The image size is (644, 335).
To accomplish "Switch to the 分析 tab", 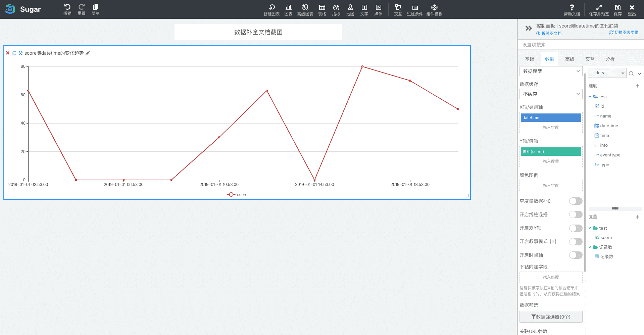I will point(610,59).
